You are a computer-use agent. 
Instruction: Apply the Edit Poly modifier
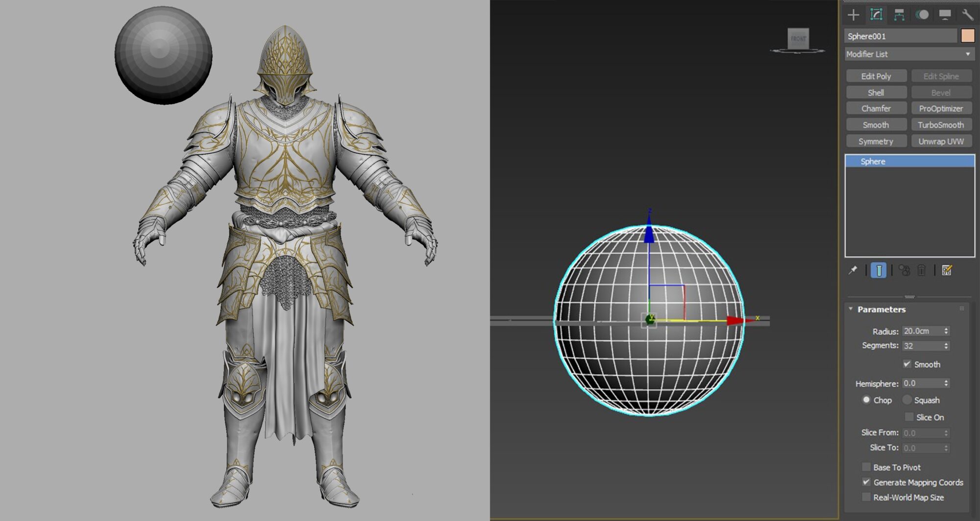[876, 76]
